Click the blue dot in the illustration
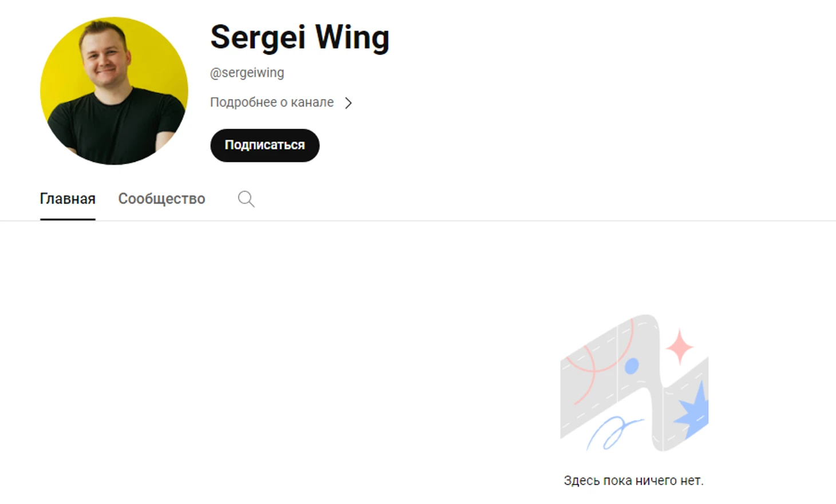836x504 pixels. [632, 366]
